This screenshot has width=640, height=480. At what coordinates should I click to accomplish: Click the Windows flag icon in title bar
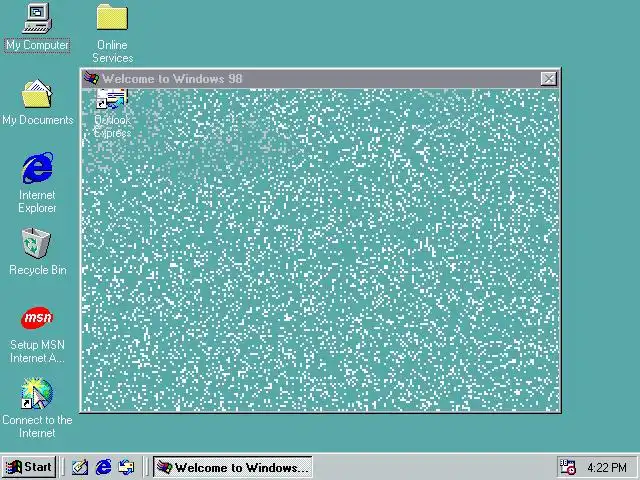91,78
